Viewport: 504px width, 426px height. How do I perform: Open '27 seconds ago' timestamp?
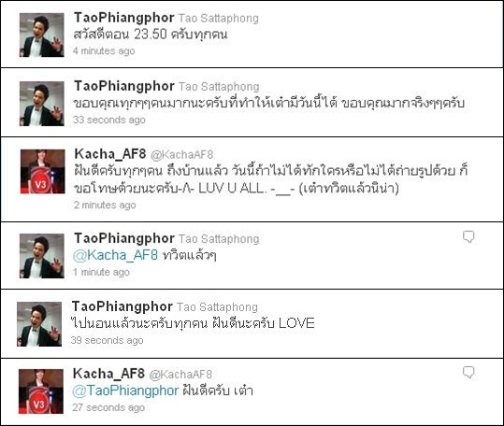[108, 407]
